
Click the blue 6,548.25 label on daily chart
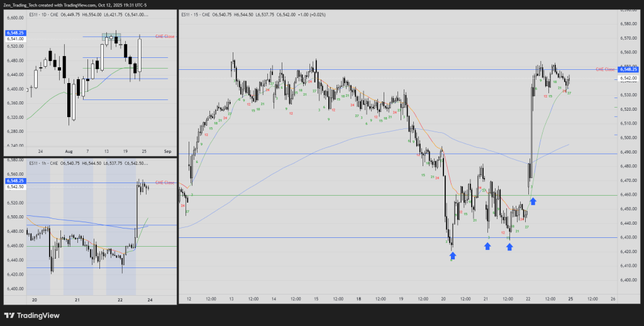(x=15, y=33)
